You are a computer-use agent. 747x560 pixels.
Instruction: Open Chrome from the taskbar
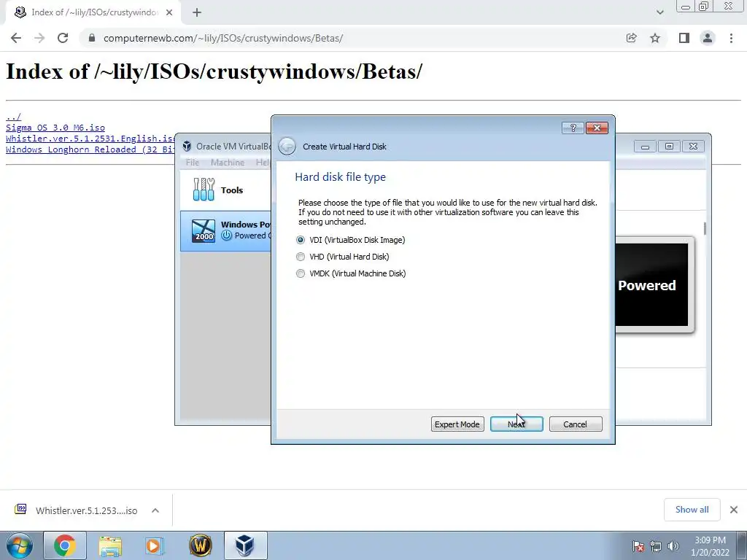[x=64, y=545]
